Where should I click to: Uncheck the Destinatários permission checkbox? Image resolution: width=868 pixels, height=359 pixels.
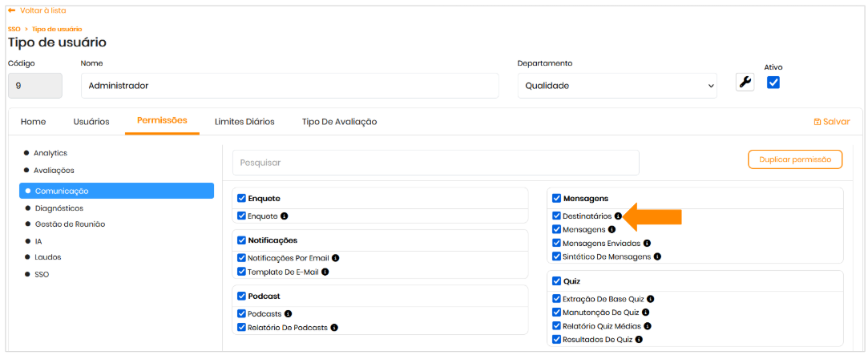click(x=557, y=216)
